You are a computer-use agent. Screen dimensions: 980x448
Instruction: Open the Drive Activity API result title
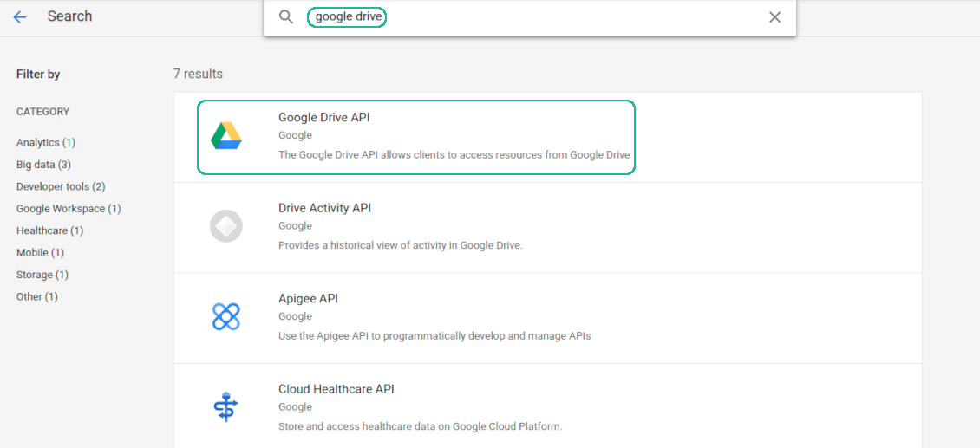point(324,208)
